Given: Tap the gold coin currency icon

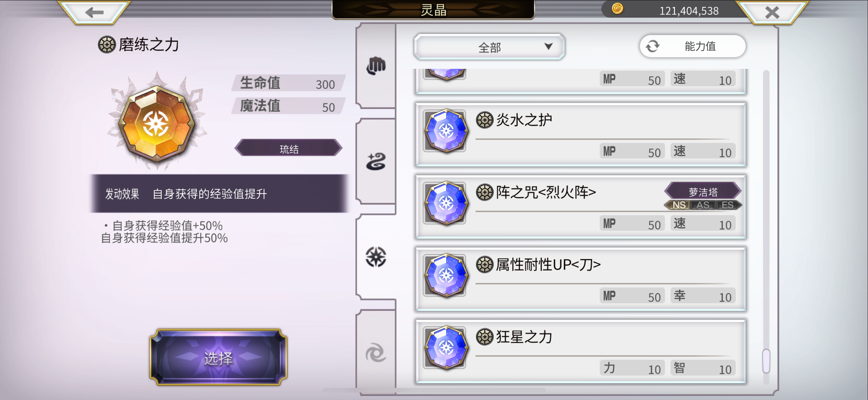Looking at the screenshot, I should click(617, 8).
